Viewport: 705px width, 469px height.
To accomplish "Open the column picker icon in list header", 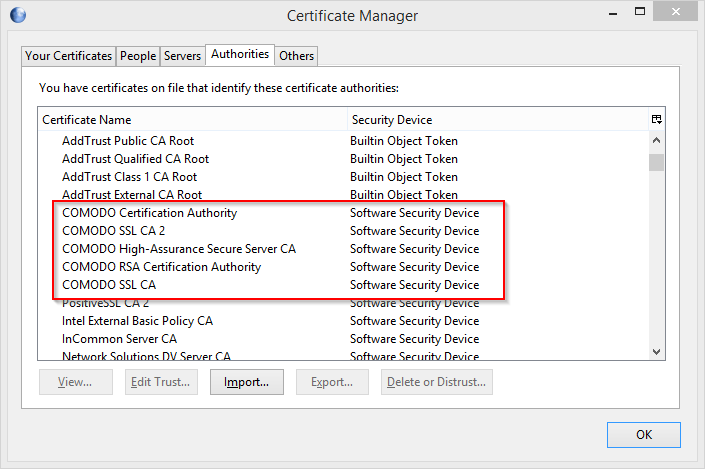I will (x=656, y=119).
